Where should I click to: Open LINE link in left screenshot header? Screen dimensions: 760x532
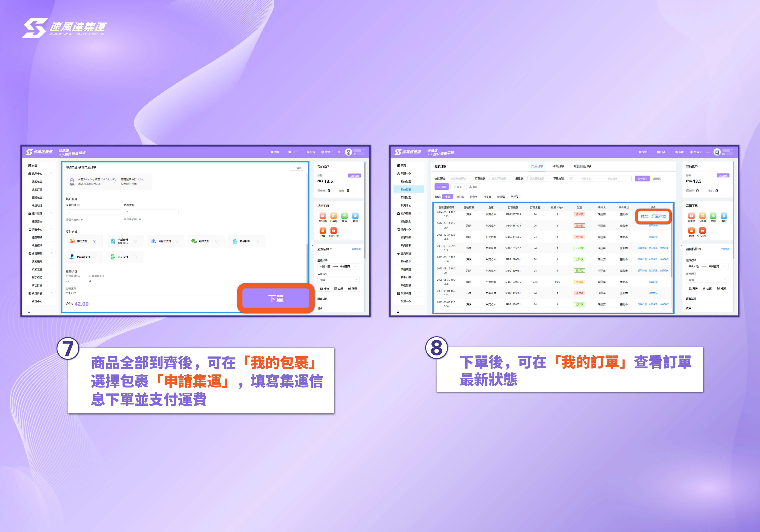point(293,152)
